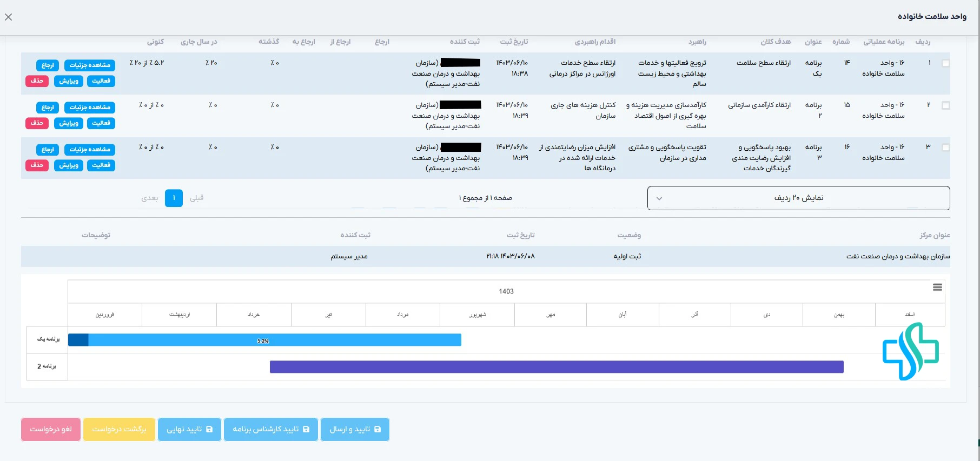Delete (حذف) the برنامه ۲ row
Viewport: 980px width, 461px height.
pyautogui.click(x=37, y=123)
